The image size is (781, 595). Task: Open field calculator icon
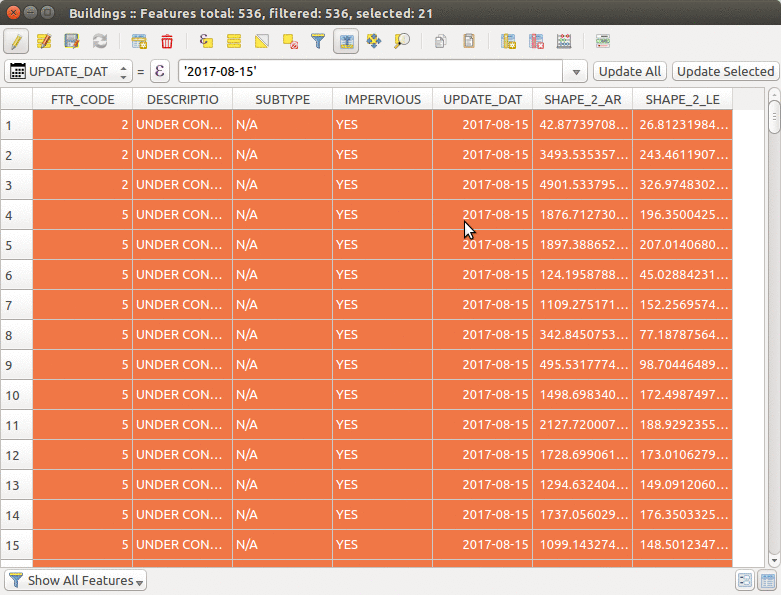(564, 41)
